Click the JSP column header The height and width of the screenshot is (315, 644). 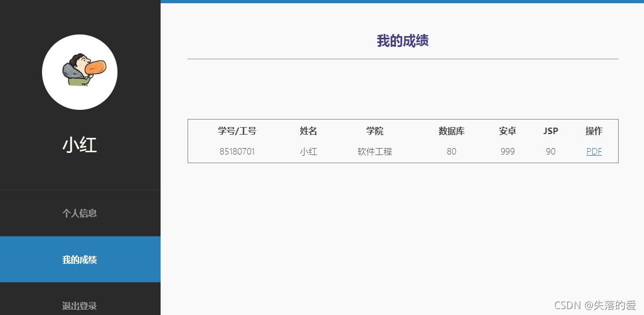click(x=551, y=131)
